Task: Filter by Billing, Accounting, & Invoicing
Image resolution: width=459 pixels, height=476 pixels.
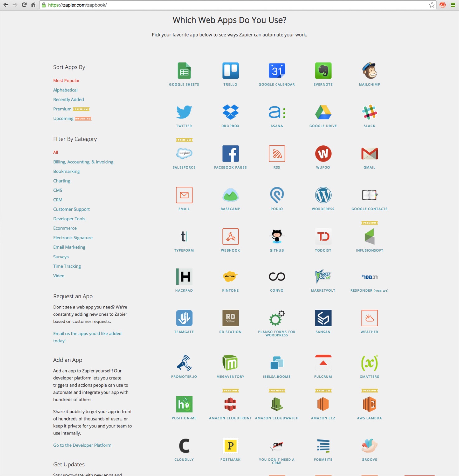Action: point(83,162)
